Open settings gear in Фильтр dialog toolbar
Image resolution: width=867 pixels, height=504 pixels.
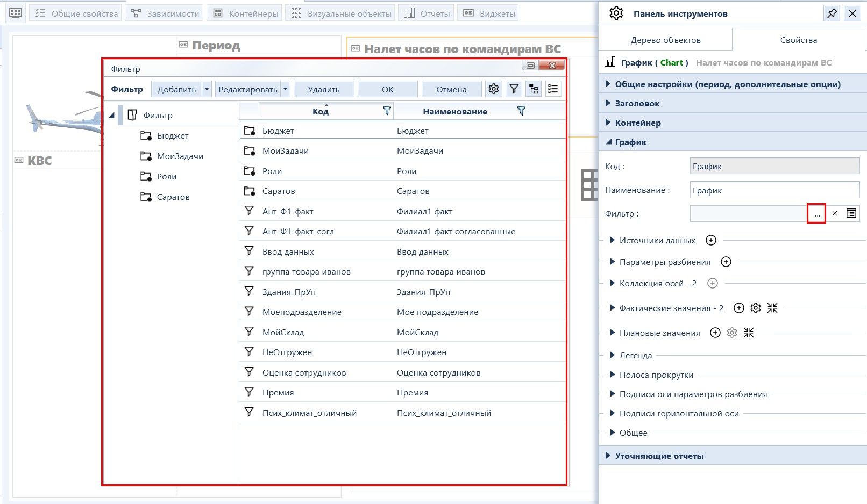(x=494, y=89)
